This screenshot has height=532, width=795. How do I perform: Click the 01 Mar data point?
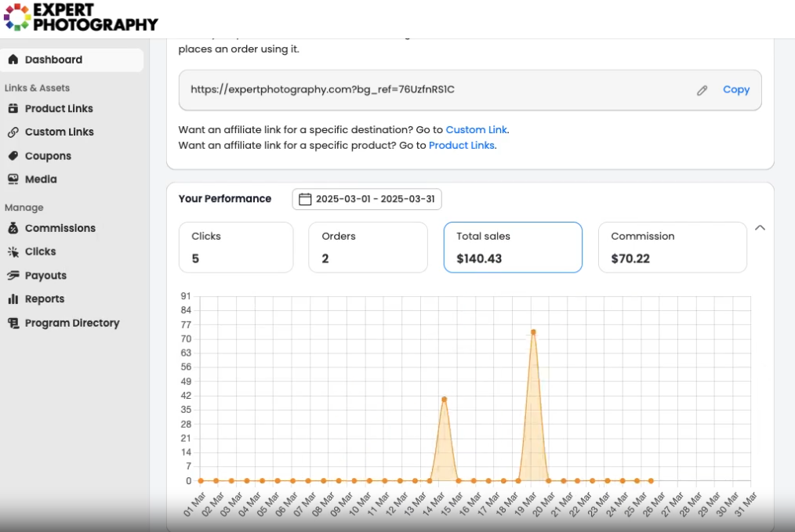point(201,480)
